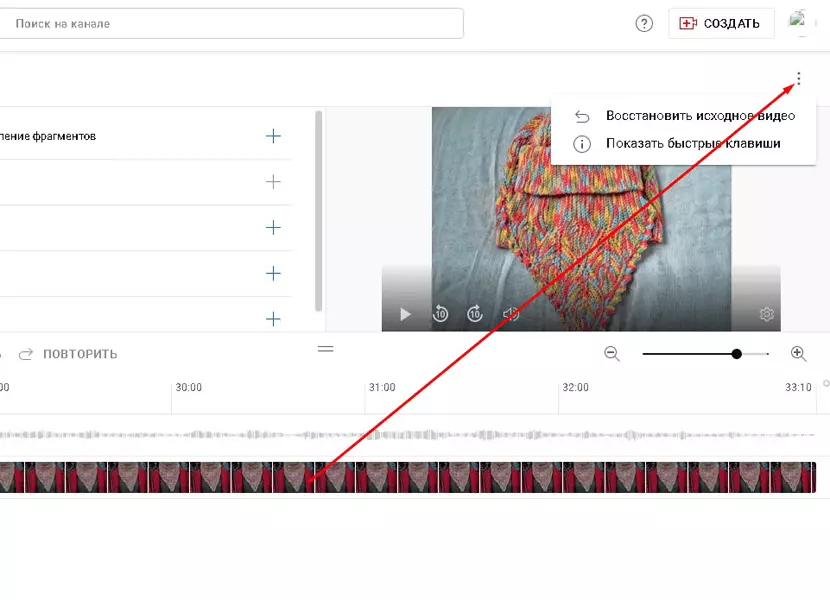Click the 32:00 timeline marker

click(575, 387)
